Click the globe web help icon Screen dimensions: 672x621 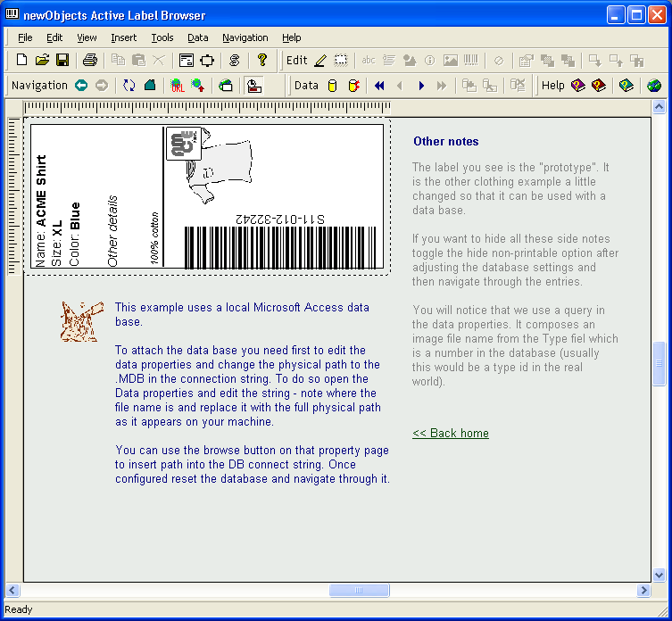654,86
